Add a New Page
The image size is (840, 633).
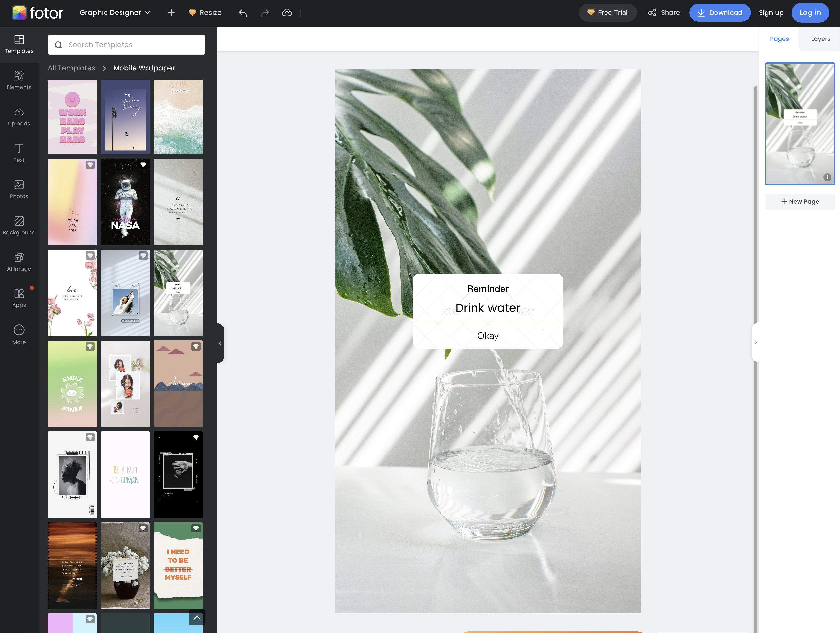pos(800,202)
